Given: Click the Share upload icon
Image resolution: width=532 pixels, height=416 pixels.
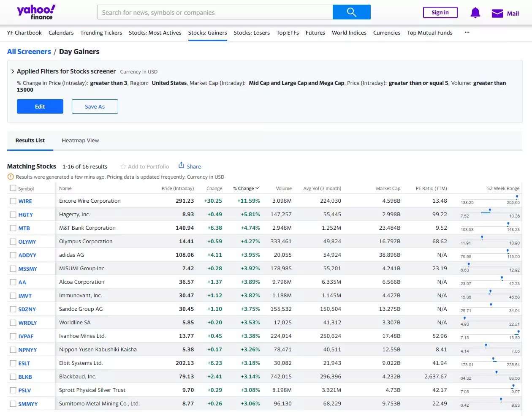Looking at the screenshot, I should pos(181,165).
